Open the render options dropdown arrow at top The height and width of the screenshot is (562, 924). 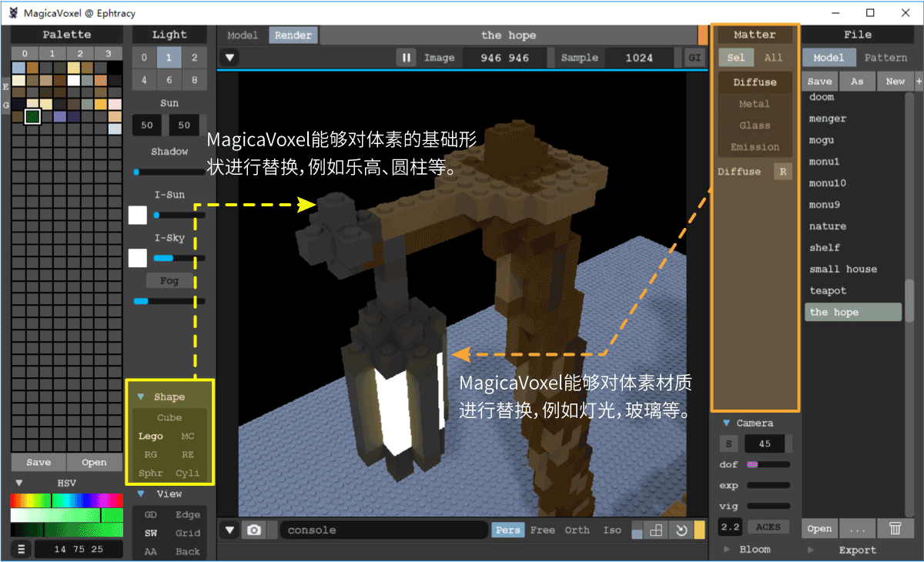(x=229, y=58)
